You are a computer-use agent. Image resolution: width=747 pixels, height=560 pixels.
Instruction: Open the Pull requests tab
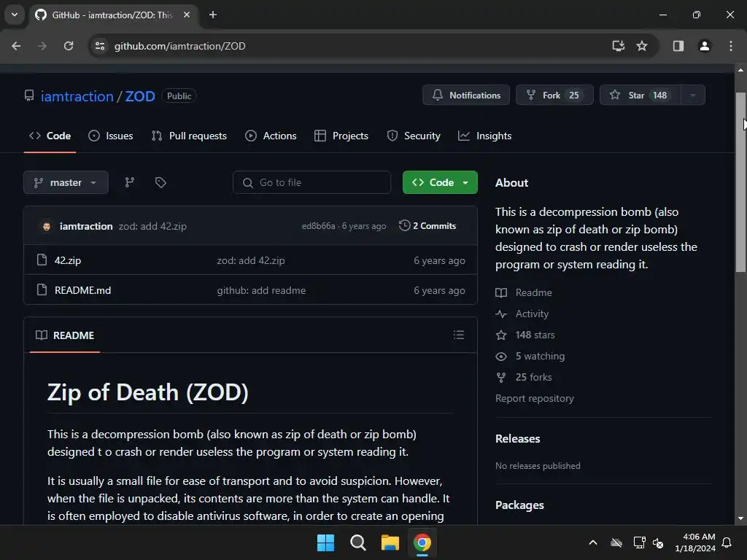(189, 136)
